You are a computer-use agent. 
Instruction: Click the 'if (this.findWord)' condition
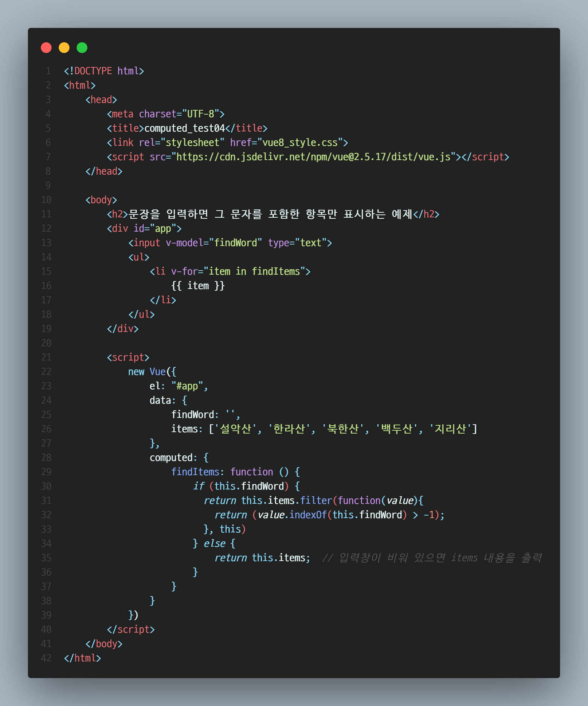click(x=241, y=486)
